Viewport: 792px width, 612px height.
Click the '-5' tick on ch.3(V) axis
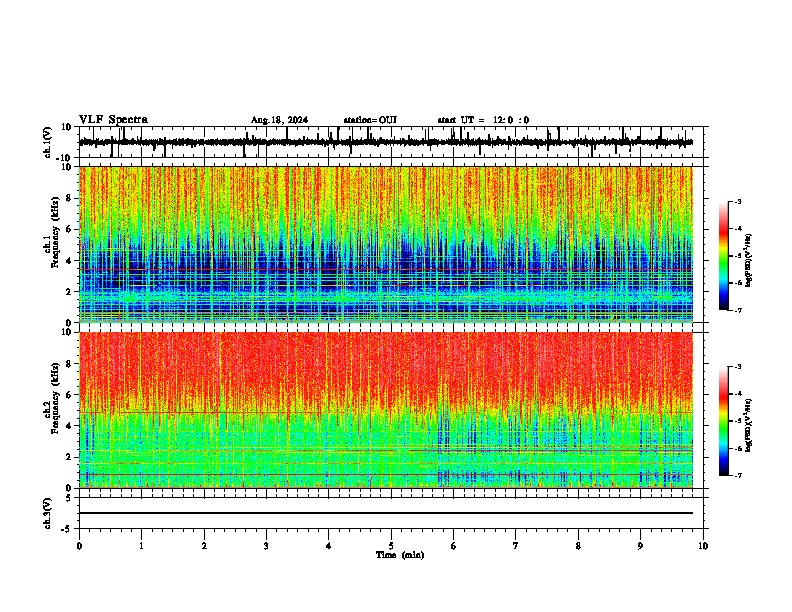coord(68,529)
